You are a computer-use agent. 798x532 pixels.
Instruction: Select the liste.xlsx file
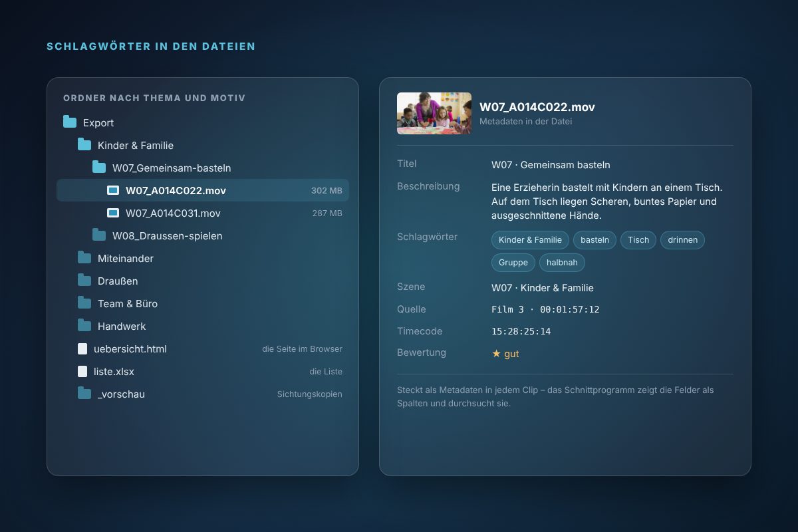(203, 371)
